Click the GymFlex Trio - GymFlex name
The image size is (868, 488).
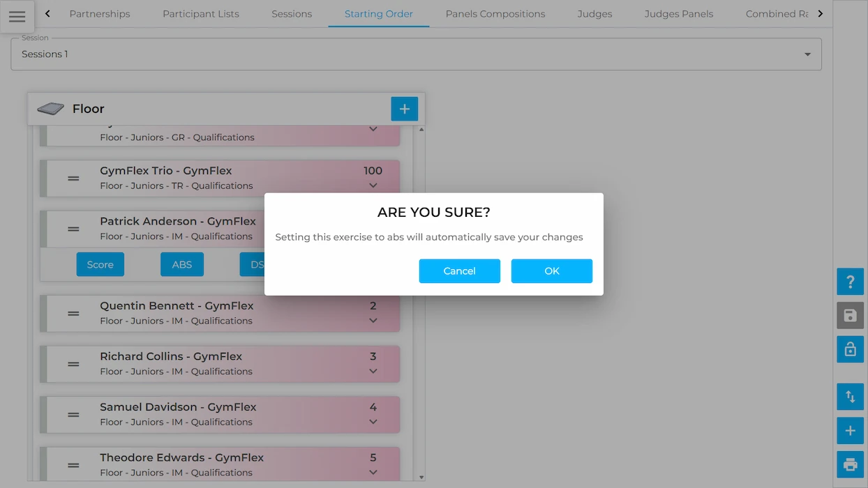pyautogui.click(x=166, y=171)
